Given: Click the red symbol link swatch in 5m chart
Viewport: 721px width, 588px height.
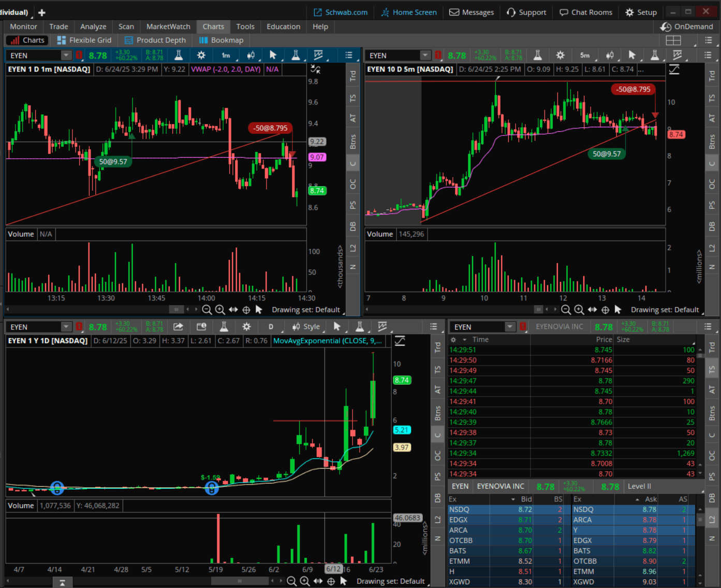Looking at the screenshot, I should (438, 55).
